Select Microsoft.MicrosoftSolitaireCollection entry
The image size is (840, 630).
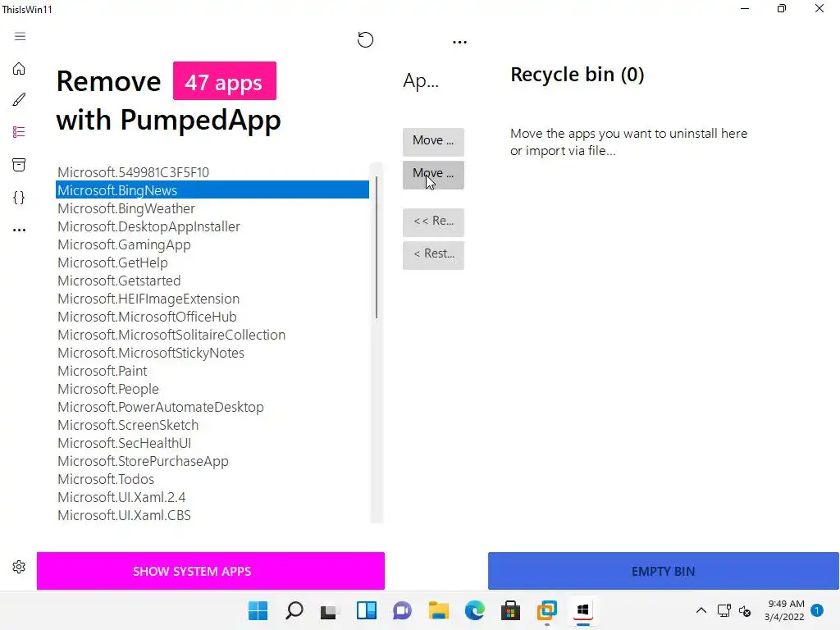[212, 335]
